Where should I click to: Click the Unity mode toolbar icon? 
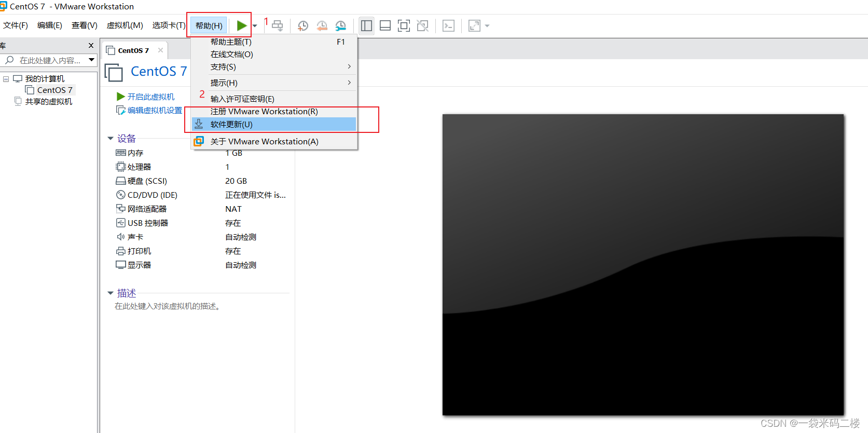point(423,25)
